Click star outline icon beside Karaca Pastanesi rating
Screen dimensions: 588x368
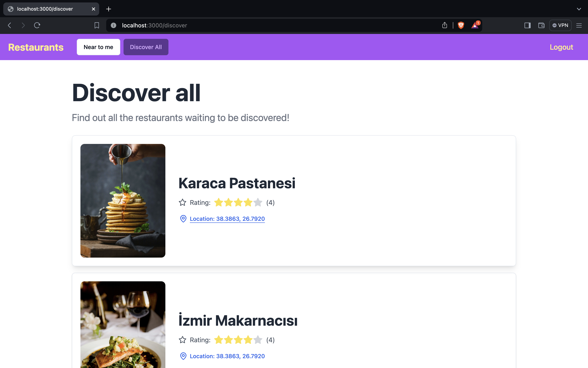tap(183, 202)
